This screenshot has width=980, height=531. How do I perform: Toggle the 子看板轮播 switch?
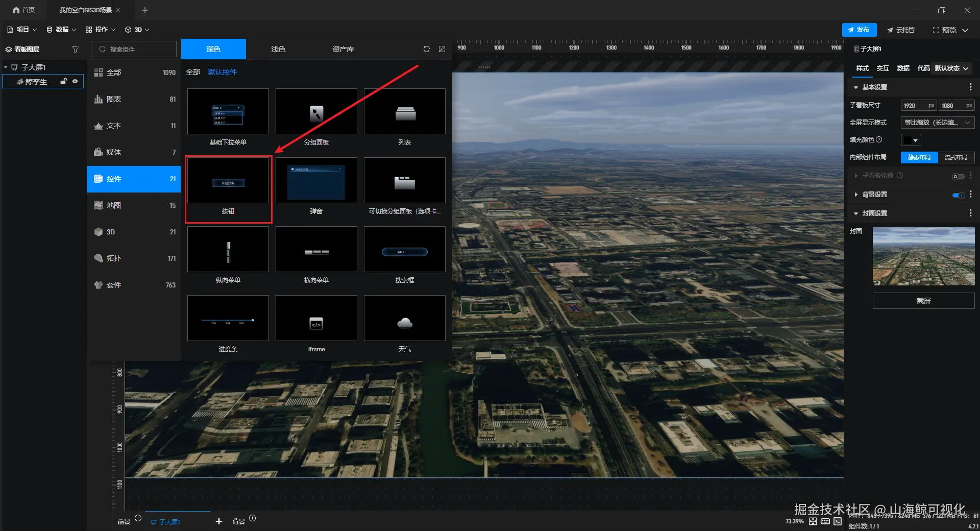click(x=958, y=176)
